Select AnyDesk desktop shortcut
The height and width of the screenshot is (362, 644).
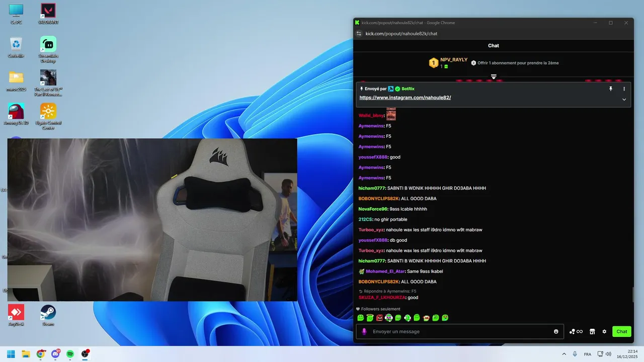(x=16, y=315)
